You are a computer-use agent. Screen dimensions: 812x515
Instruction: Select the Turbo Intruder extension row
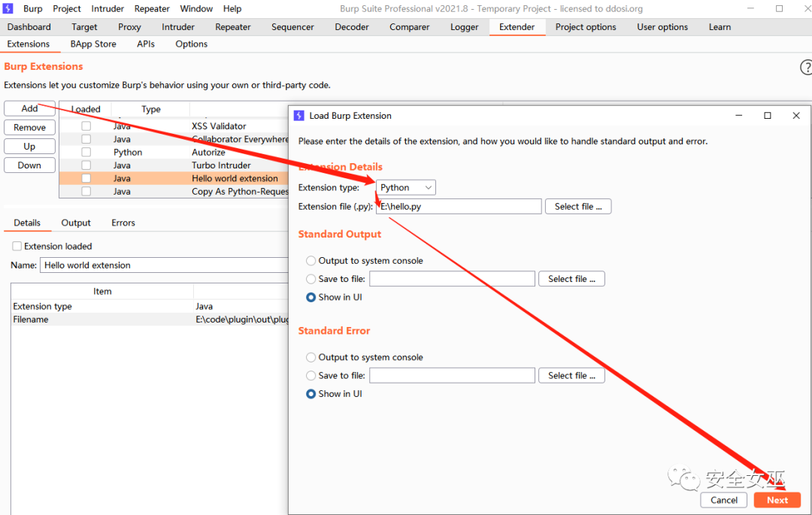pyautogui.click(x=221, y=165)
